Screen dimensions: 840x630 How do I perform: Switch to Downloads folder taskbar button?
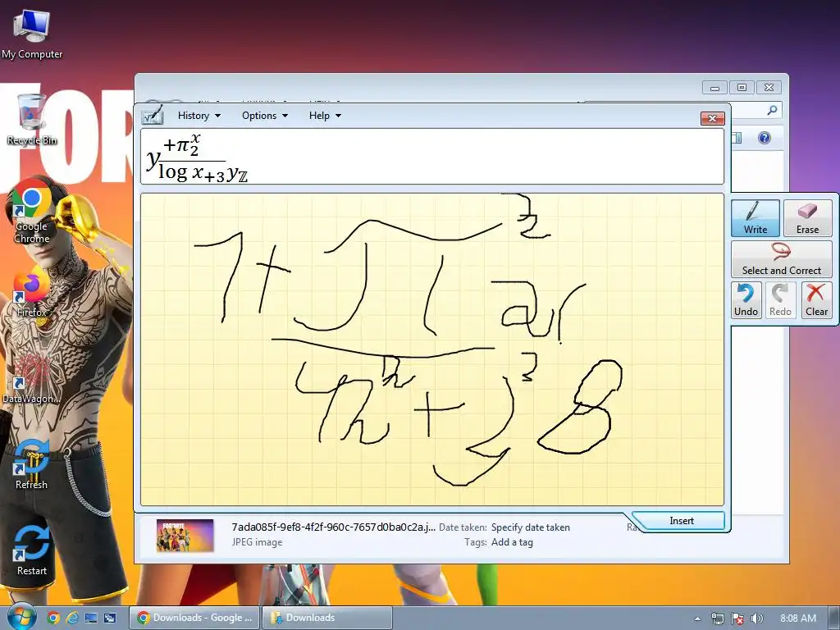(x=326, y=618)
